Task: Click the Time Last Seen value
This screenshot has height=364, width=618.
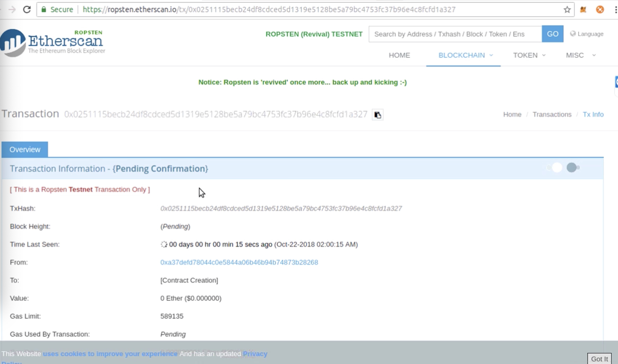Action: (x=259, y=244)
